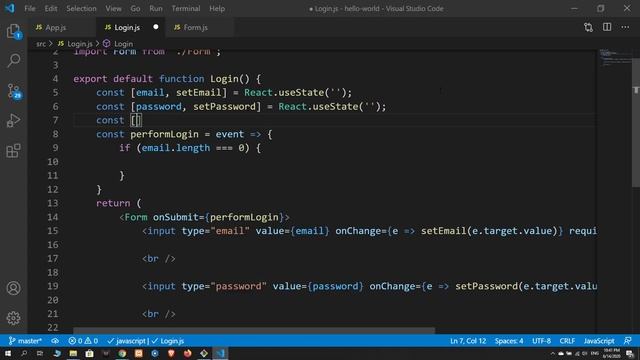Change indentation via Spaces: 4
Screen dimensions: 640x360
[x=509, y=341]
